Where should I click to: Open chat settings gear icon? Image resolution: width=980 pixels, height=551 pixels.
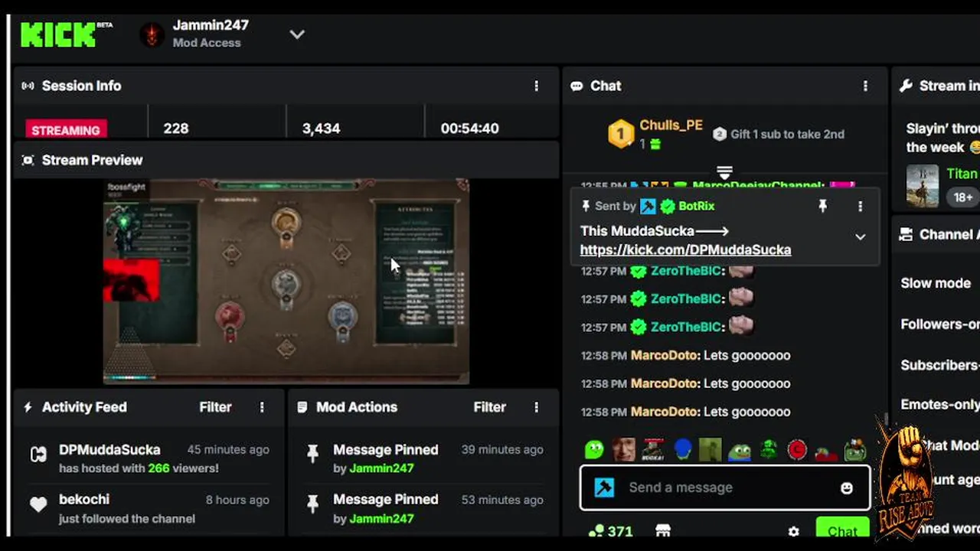794,531
